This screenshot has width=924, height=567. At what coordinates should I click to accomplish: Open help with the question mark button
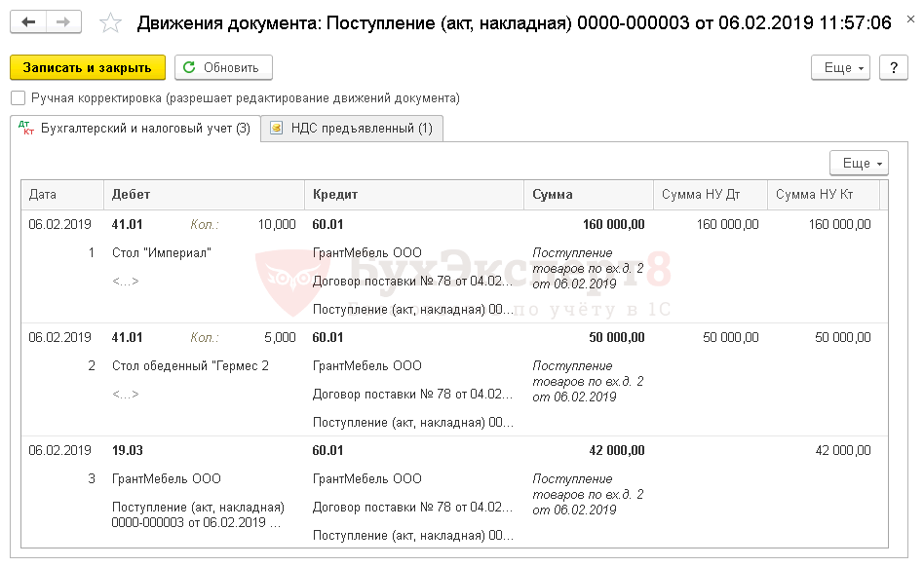click(x=894, y=68)
